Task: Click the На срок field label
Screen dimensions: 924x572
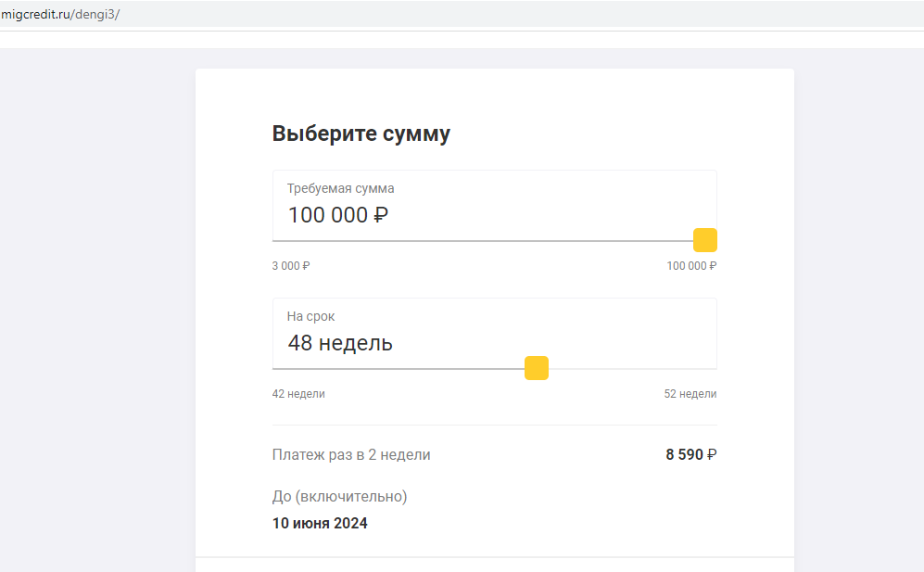Action: (310, 317)
